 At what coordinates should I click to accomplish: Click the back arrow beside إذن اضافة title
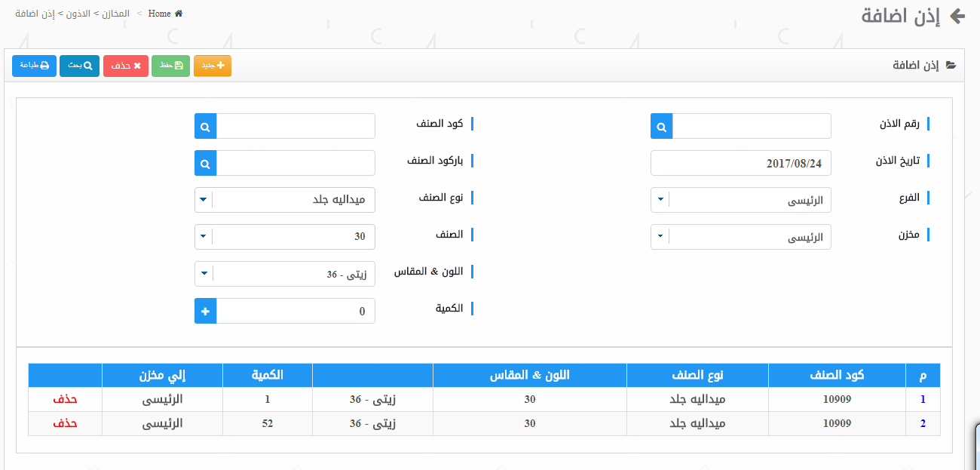[957, 17]
